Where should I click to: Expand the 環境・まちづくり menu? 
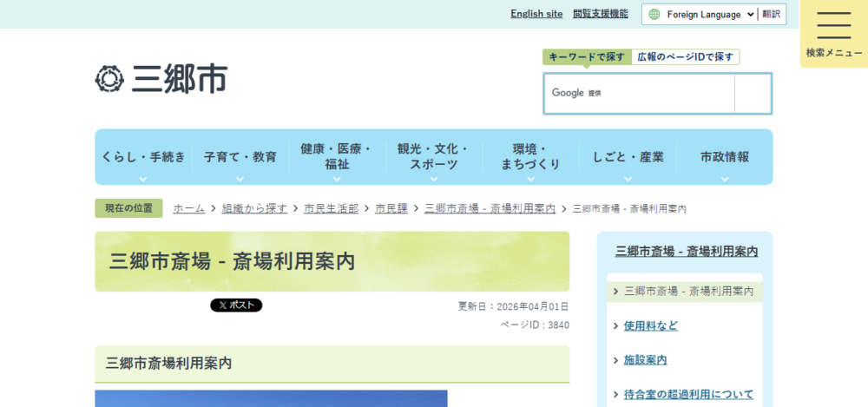point(531,157)
